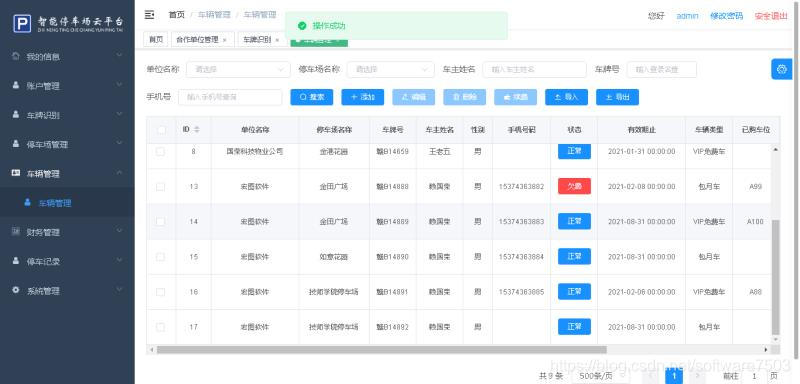Click the 续费 renew button
Screen dimensions: 800x384
[x=515, y=97]
